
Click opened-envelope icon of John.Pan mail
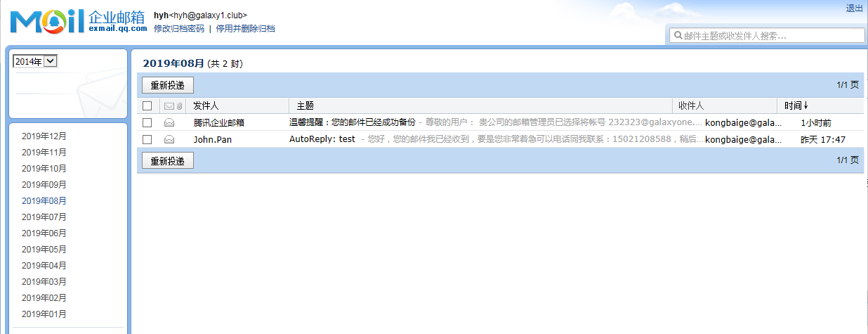169,139
